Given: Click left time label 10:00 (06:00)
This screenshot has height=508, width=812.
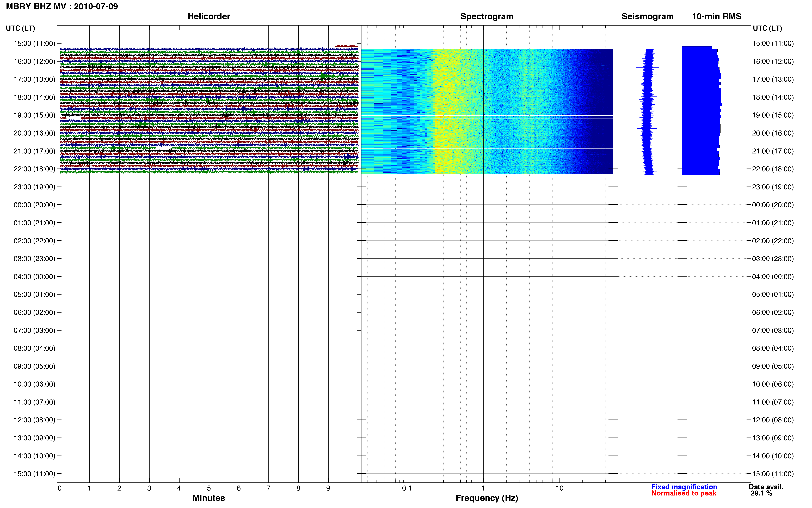Looking at the screenshot, I should 34,384.
